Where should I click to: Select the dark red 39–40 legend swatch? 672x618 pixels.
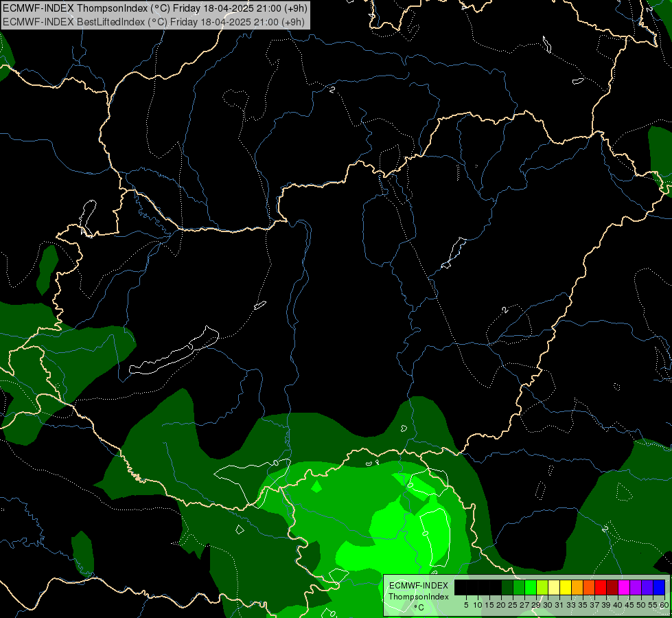[x=612, y=587]
